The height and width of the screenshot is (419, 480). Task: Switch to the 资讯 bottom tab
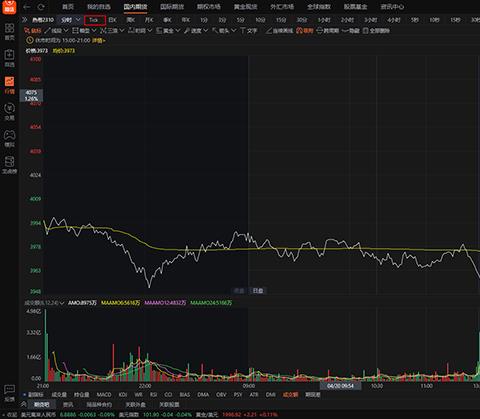coord(68,405)
